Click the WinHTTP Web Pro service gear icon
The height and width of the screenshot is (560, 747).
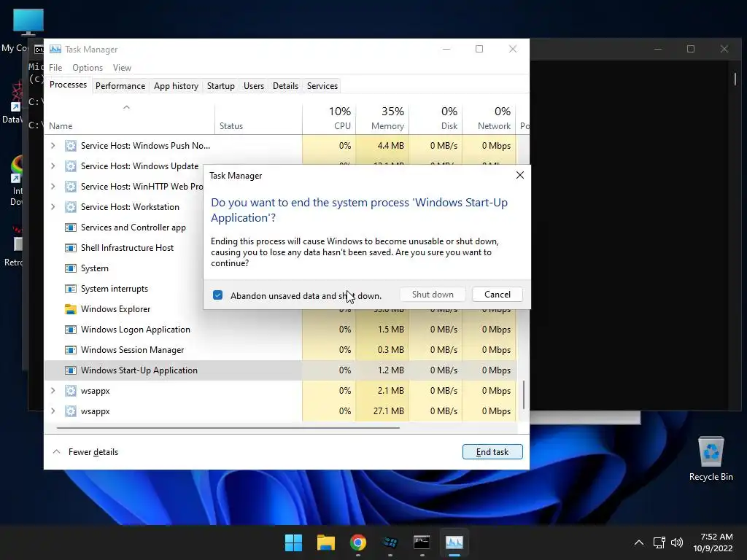[x=71, y=187]
